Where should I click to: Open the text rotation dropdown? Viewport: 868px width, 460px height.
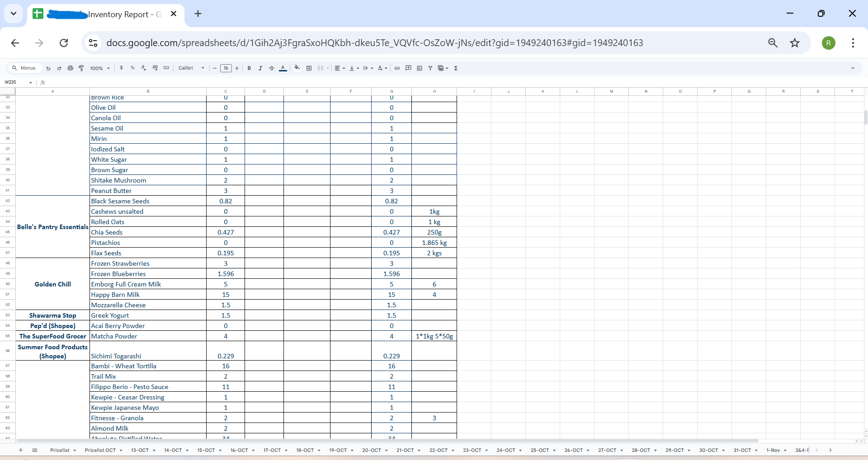(382, 68)
